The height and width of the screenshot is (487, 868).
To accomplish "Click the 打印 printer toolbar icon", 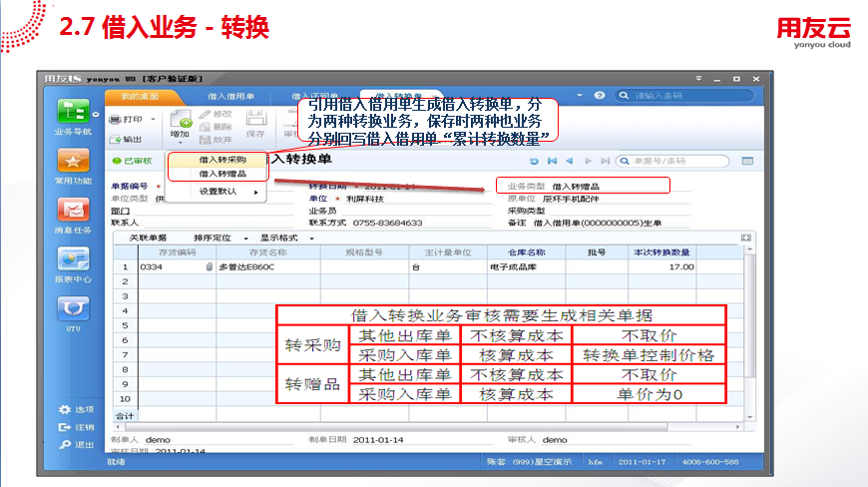I will tap(115, 119).
